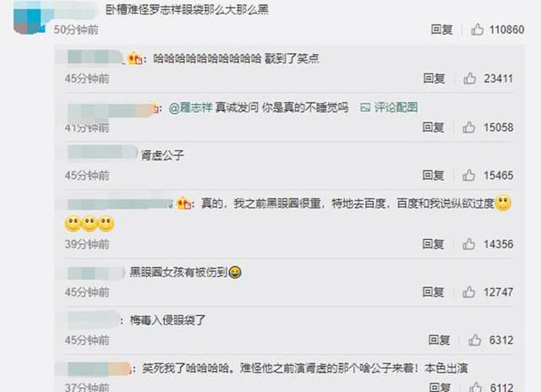The height and width of the screenshot is (392, 541).
Task: Like the top comment with 110860 likes
Action: pyautogui.click(x=477, y=30)
